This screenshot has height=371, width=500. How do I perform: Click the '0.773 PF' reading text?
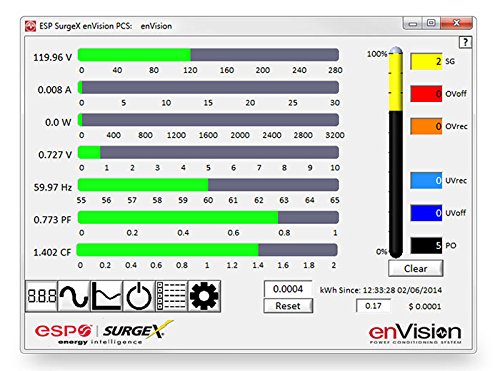52,220
